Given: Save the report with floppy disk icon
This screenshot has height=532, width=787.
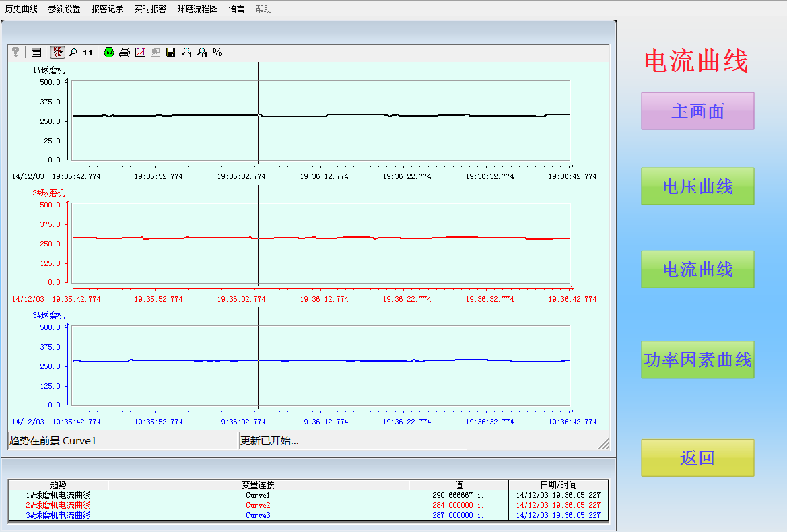Looking at the screenshot, I should (170, 53).
